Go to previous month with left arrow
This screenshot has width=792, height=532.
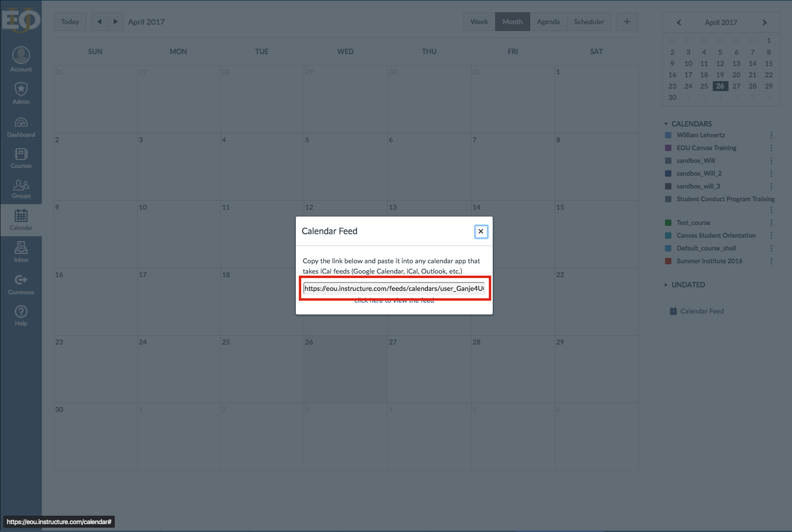click(99, 22)
